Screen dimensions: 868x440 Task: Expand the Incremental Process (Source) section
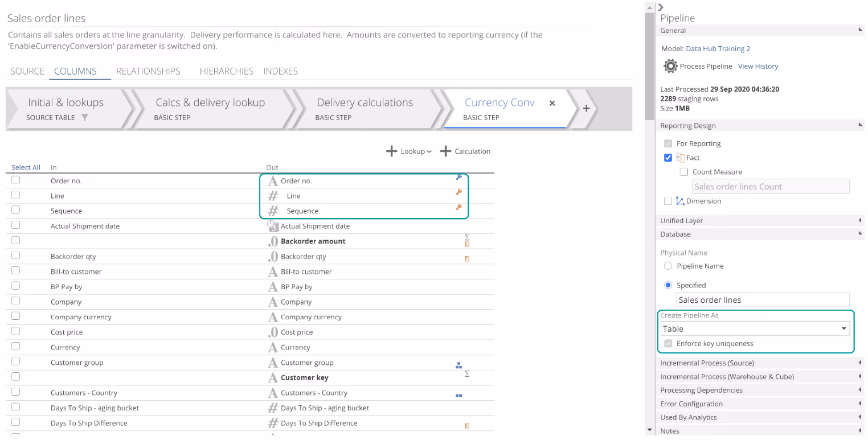pos(761,363)
